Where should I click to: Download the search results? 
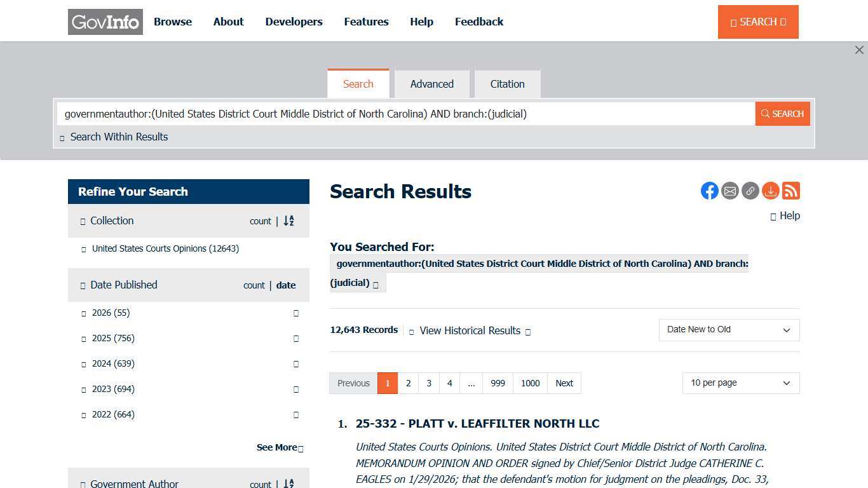[x=770, y=191]
